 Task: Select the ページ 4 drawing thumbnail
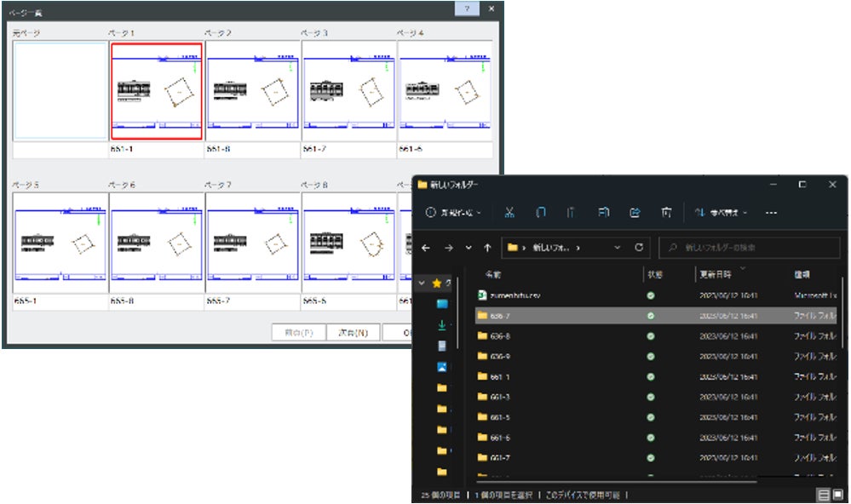point(445,92)
